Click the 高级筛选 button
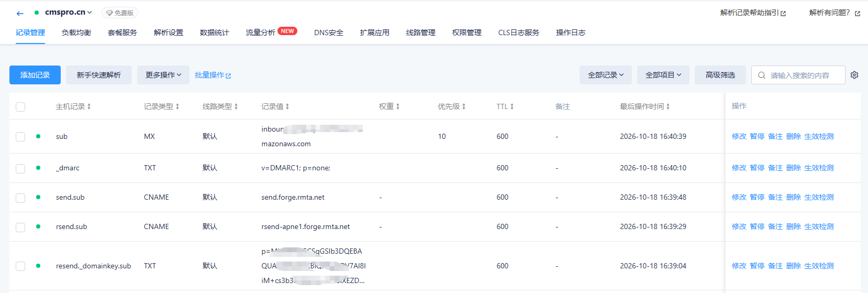The height and width of the screenshot is (293, 868). pos(720,75)
